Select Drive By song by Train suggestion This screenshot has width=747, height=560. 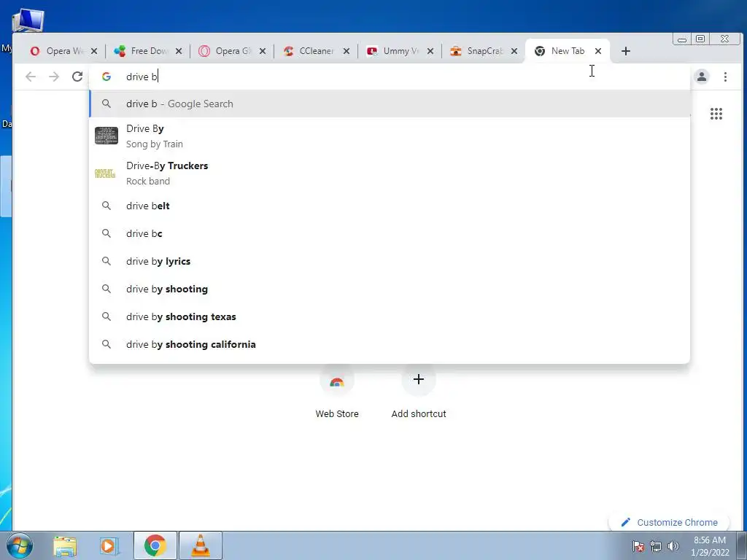click(390, 136)
